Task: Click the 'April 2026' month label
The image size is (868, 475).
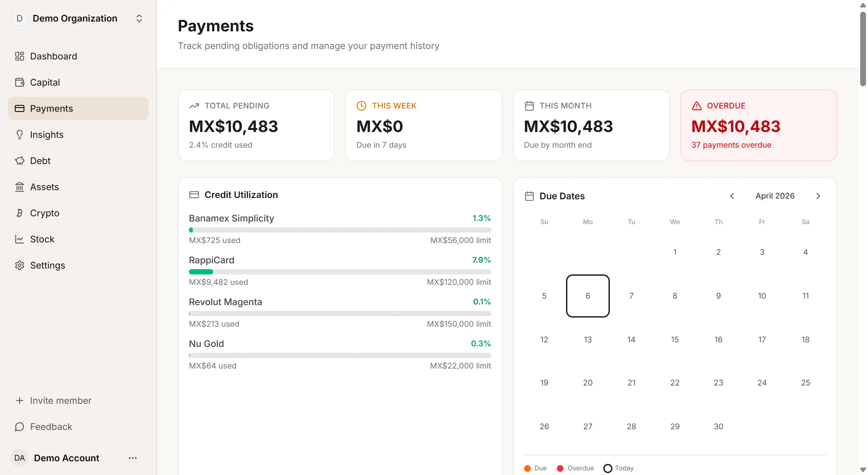Action: (x=775, y=196)
